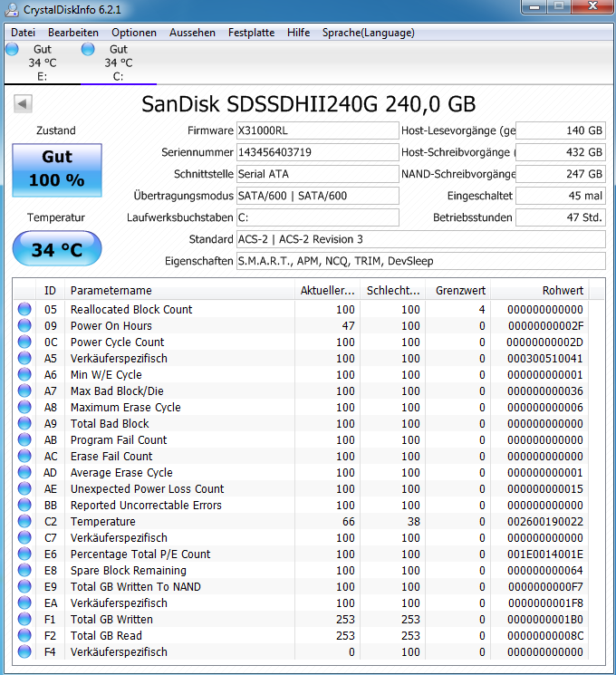The height and width of the screenshot is (675, 616).
Task: Click status icon for Erase Fail Count
Action: click(x=24, y=457)
